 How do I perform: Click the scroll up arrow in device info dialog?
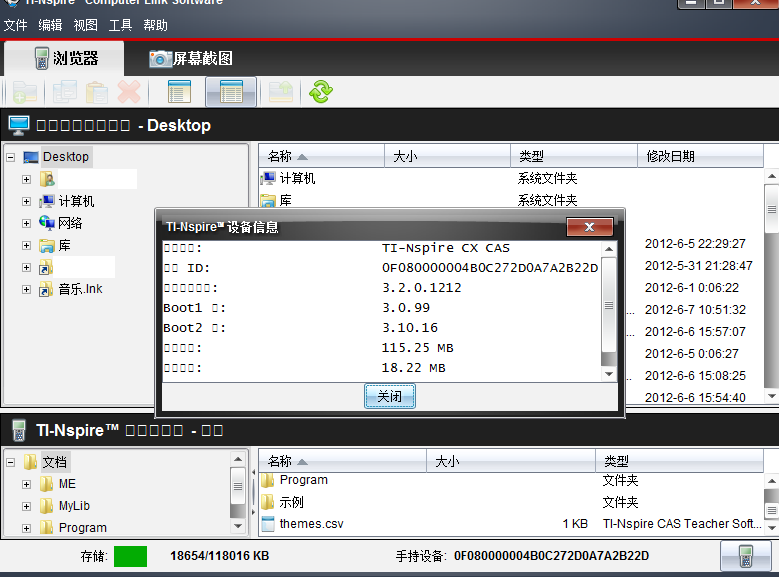[609, 249]
